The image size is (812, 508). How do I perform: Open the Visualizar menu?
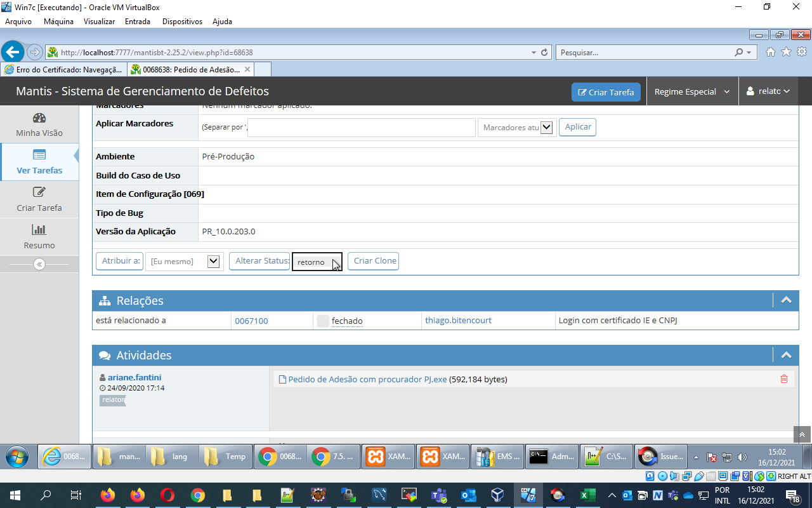click(99, 21)
